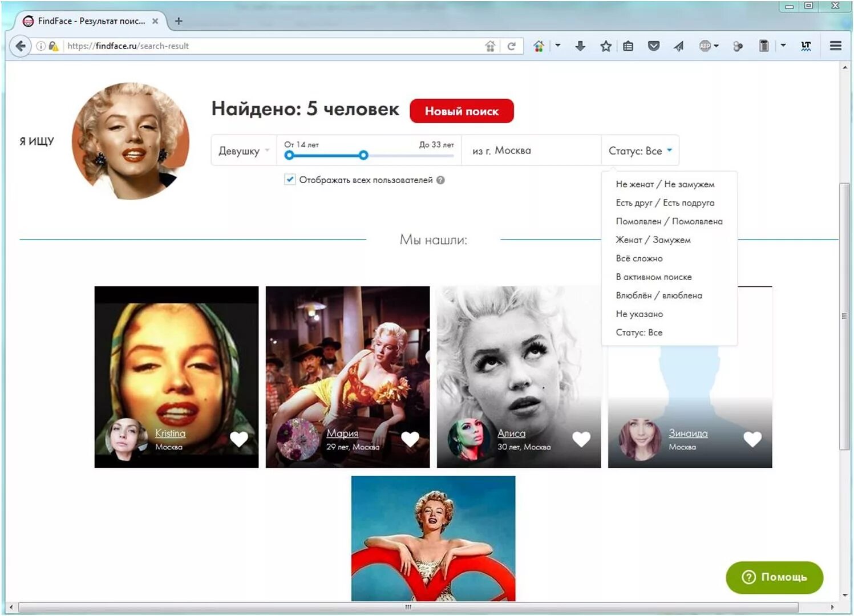
Task: Like Kristina's result with the heart
Action: click(239, 439)
